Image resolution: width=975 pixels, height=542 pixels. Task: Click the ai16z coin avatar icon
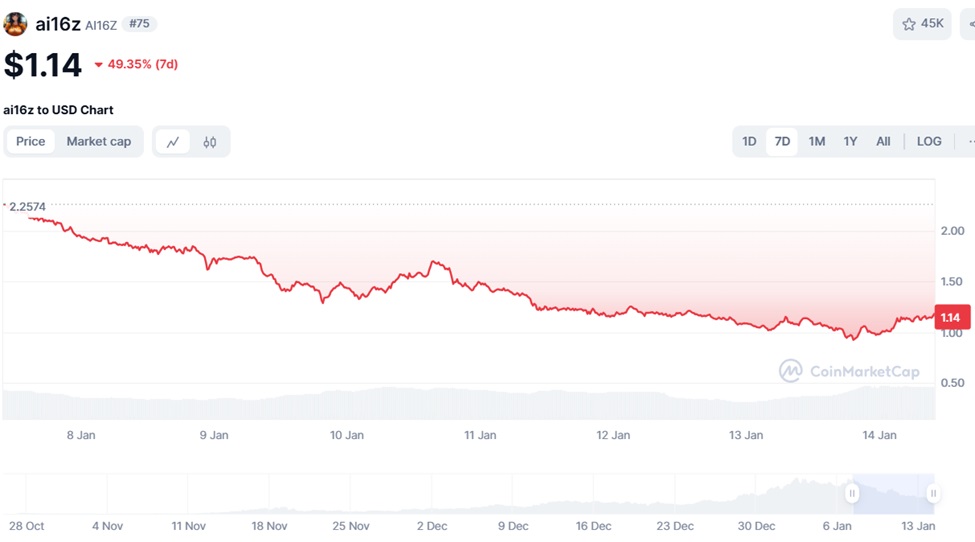pos(15,24)
